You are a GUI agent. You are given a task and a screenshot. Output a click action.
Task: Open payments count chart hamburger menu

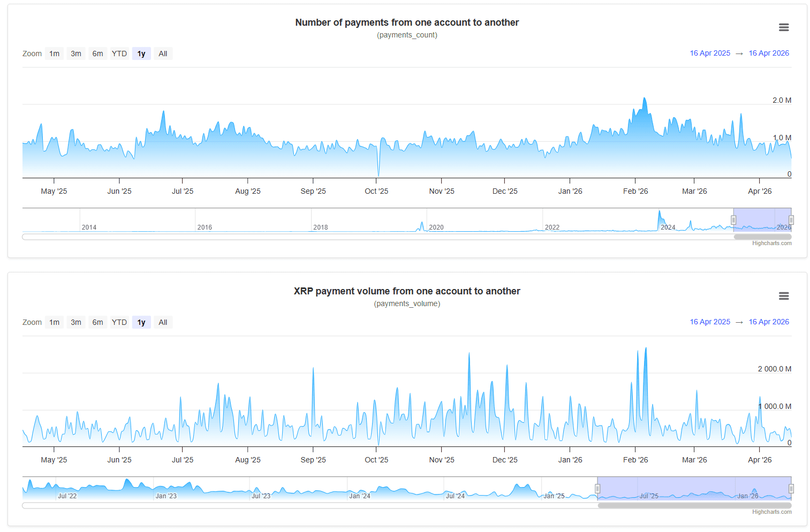point(783,27)
